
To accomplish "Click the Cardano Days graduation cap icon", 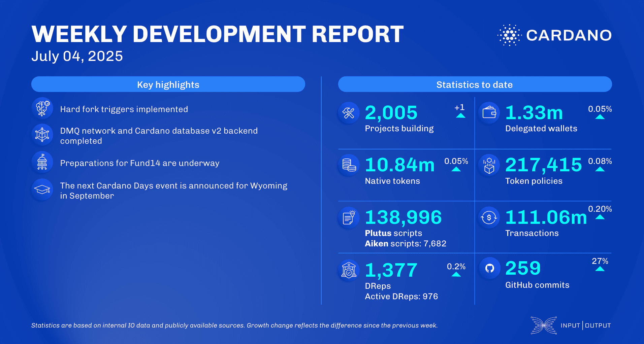I will pyautogui.click(x=42, y=190).
